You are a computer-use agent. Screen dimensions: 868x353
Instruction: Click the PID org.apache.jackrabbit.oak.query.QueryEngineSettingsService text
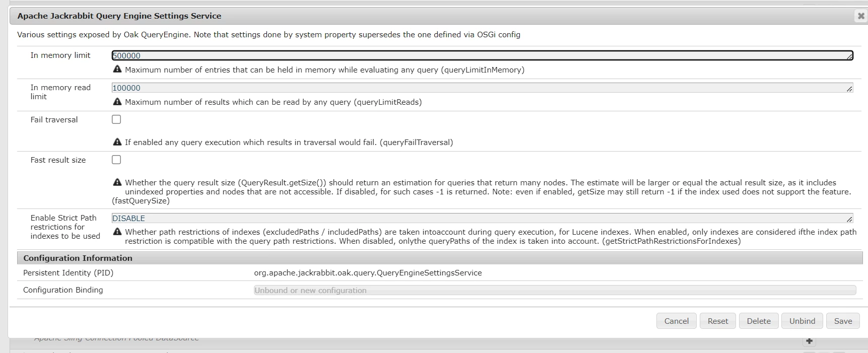tap(368, 273)
